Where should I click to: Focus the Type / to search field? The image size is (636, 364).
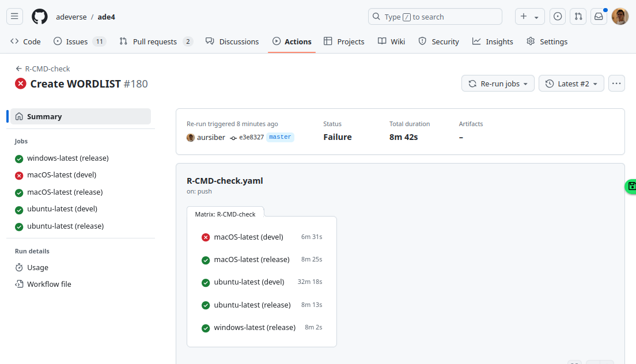435,17
